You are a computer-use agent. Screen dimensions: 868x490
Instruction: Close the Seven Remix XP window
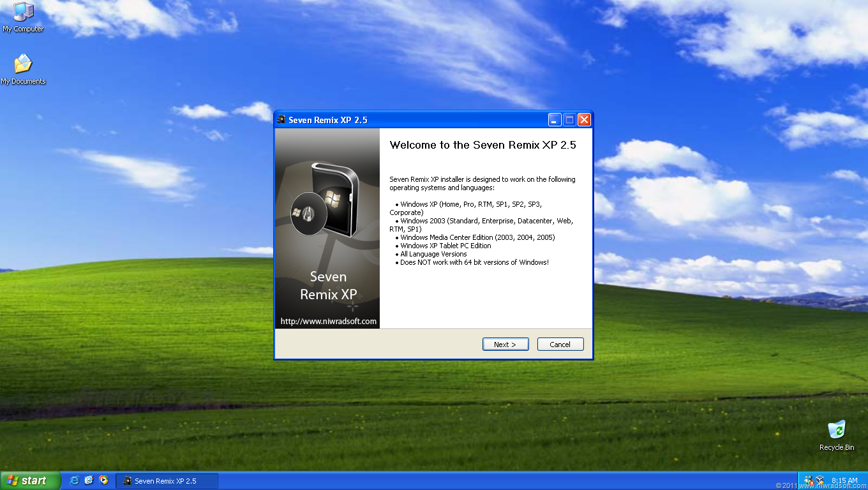[x=584, y=120]
